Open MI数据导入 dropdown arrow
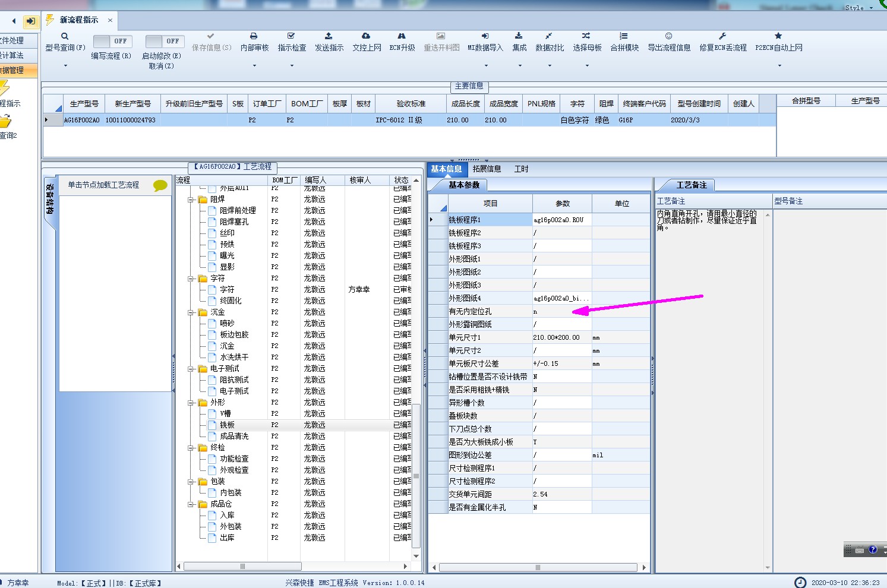 click(485, 66)
